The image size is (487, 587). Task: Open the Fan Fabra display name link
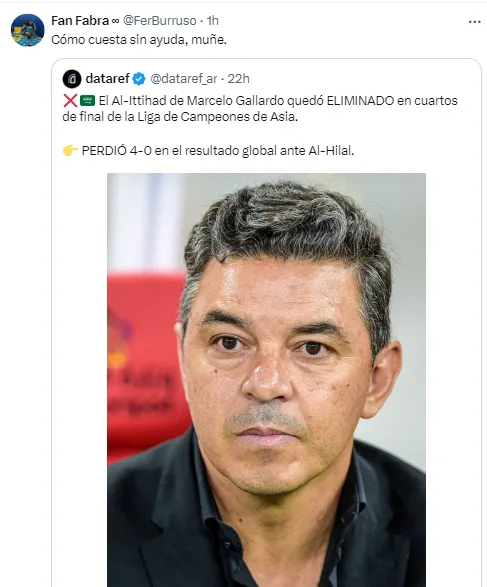pos(80,21)
